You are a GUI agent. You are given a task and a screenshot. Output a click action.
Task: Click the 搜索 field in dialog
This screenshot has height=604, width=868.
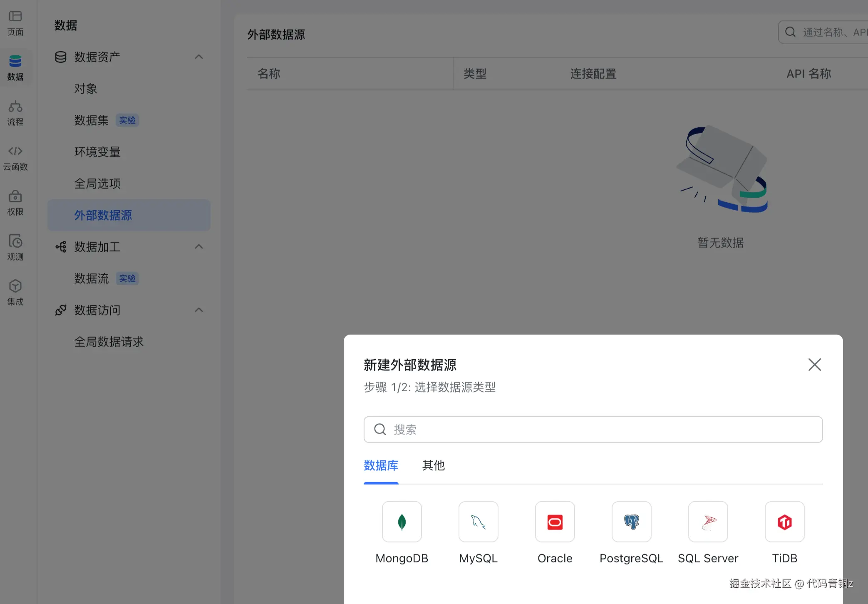(x=593, y=429)
